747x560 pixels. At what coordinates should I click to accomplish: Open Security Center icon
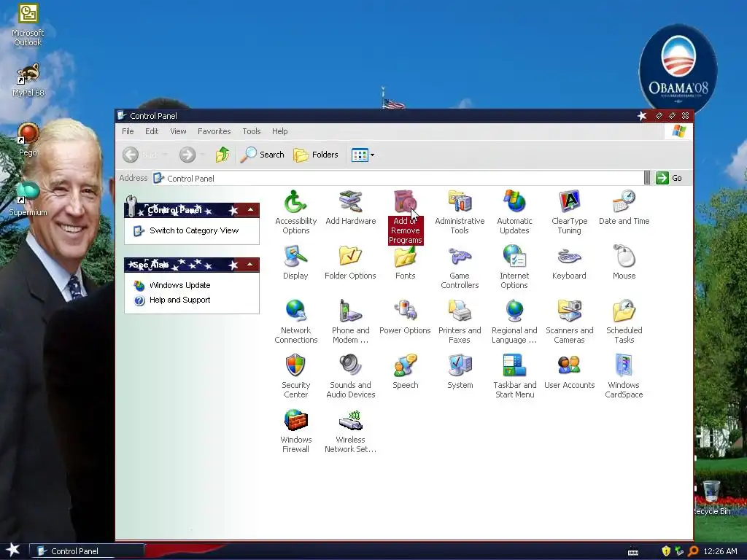click(295, 376)
